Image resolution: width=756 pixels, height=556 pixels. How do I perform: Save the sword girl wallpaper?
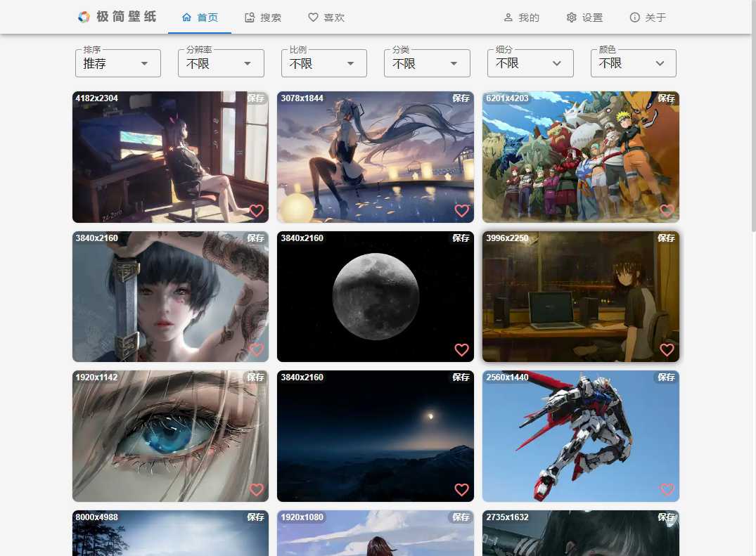256,238
